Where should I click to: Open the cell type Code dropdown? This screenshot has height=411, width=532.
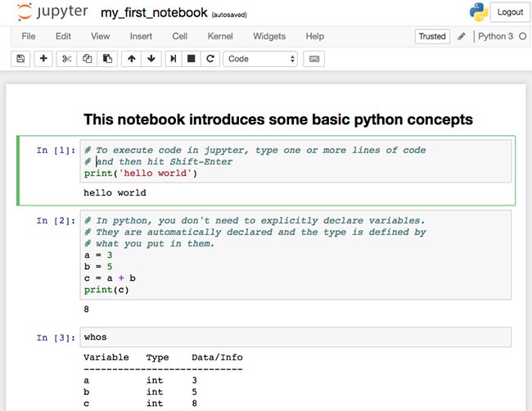[x=260, y=59]
